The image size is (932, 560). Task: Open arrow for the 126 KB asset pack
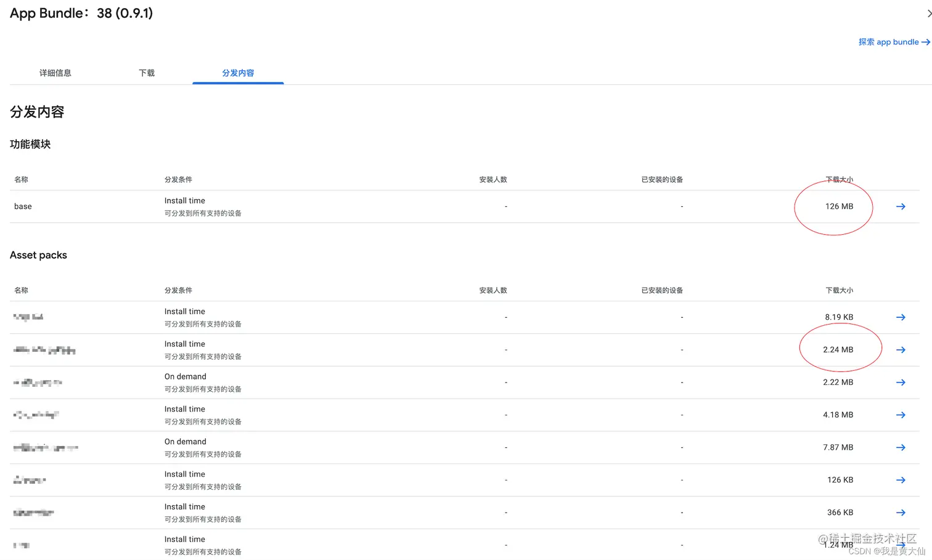pos(901,480)
